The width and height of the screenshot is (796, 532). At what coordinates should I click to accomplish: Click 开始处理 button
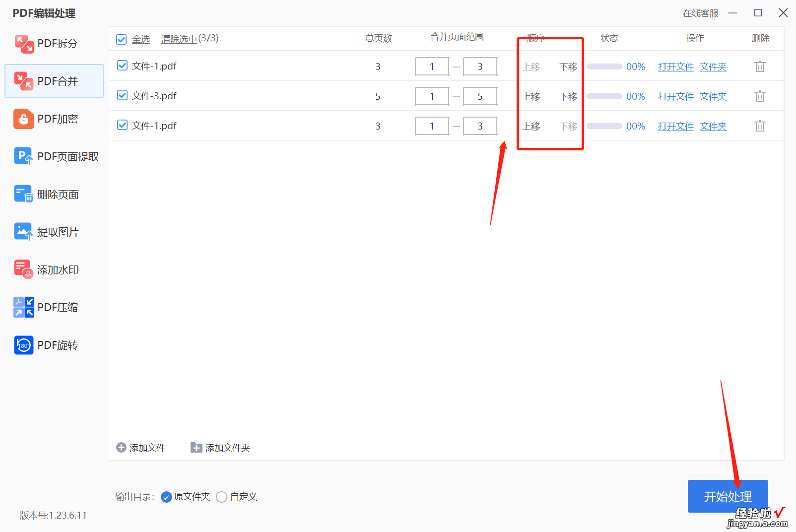[728, 496]
